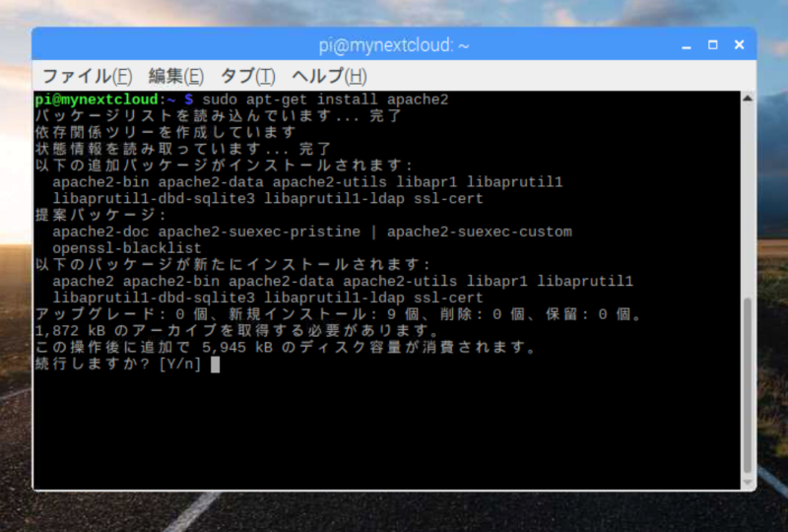Click the text apache2-doc
Viewport: 788px width, 532px height.
click(100, 232)
